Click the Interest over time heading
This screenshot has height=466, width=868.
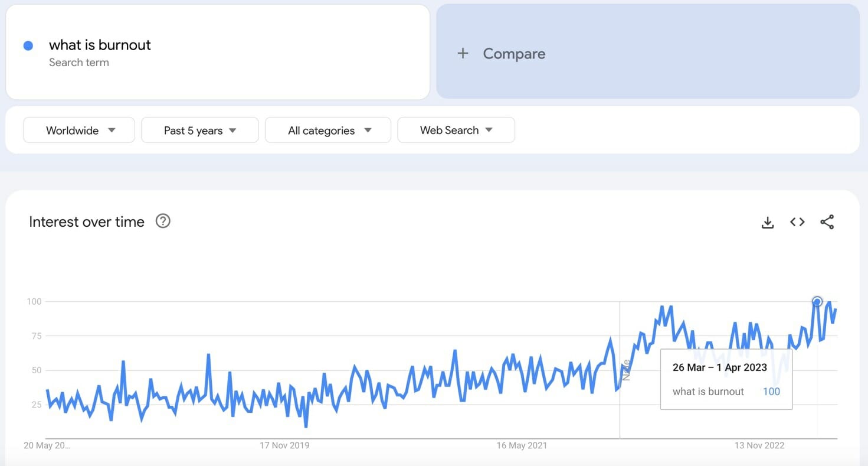87,222
